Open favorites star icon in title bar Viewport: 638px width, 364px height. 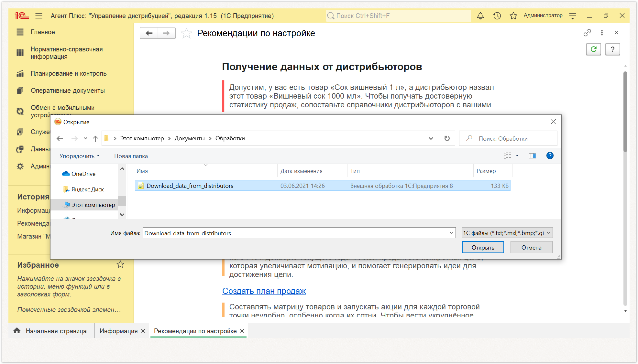(x=513, y=16)
